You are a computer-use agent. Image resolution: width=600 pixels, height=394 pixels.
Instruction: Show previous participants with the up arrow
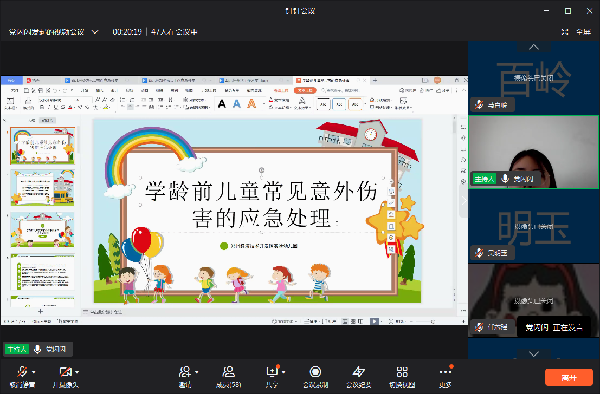534,47
